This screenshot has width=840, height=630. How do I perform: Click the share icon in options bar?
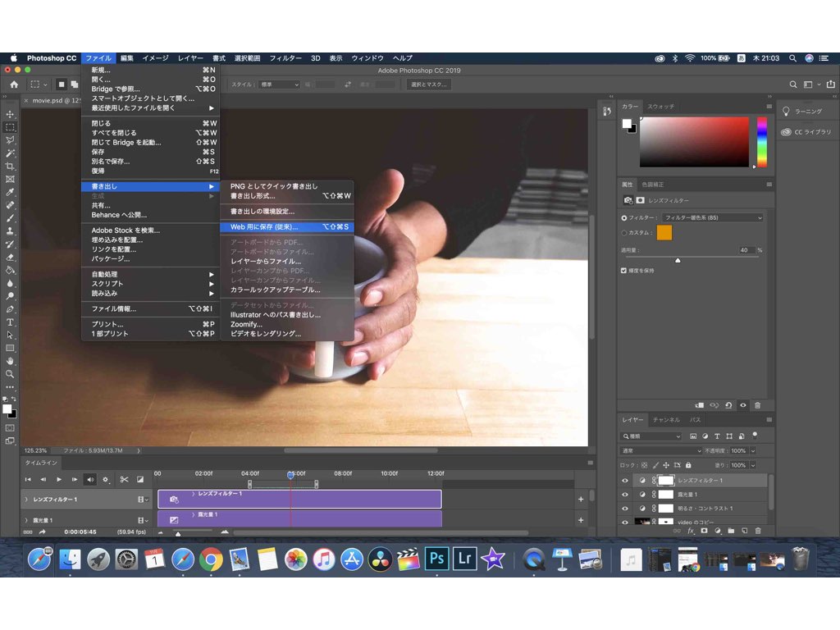(830, 84)
